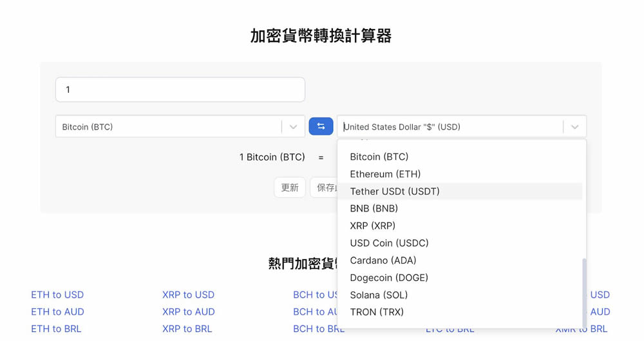This screenshot has height=341, width=644.
Task: Select XRP (XRP) in the dropdown
Action: click(372, 226)
